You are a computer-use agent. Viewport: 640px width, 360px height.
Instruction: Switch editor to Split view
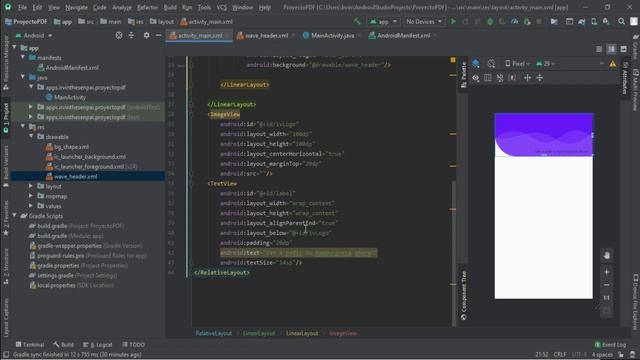(611, 49)
